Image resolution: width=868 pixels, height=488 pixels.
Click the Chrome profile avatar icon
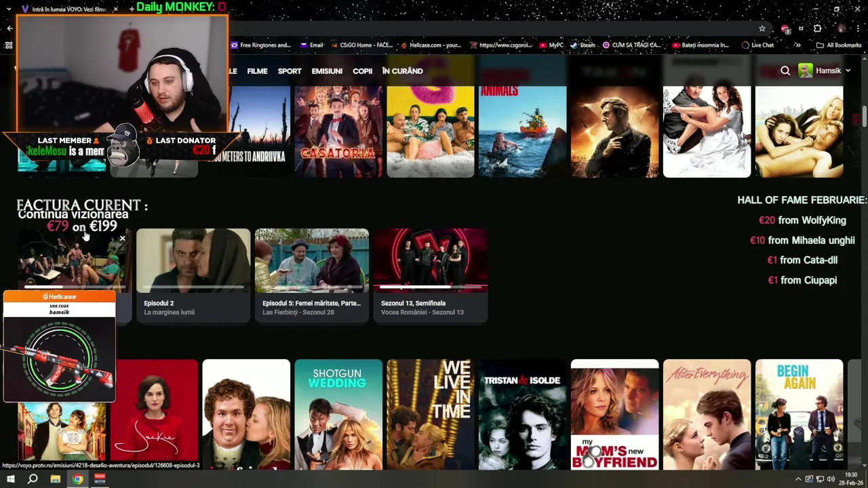point(842,28)
